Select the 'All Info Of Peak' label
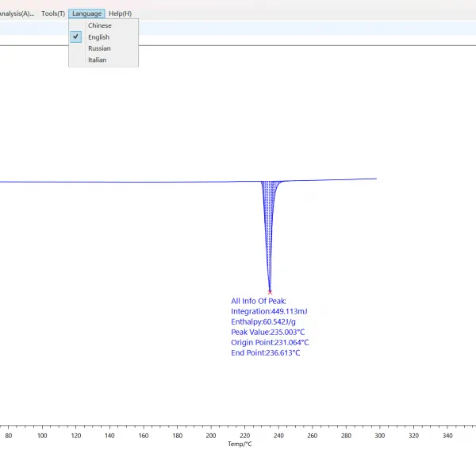The width and height of the screenshot is (476, 454). (x=259, y=301)
